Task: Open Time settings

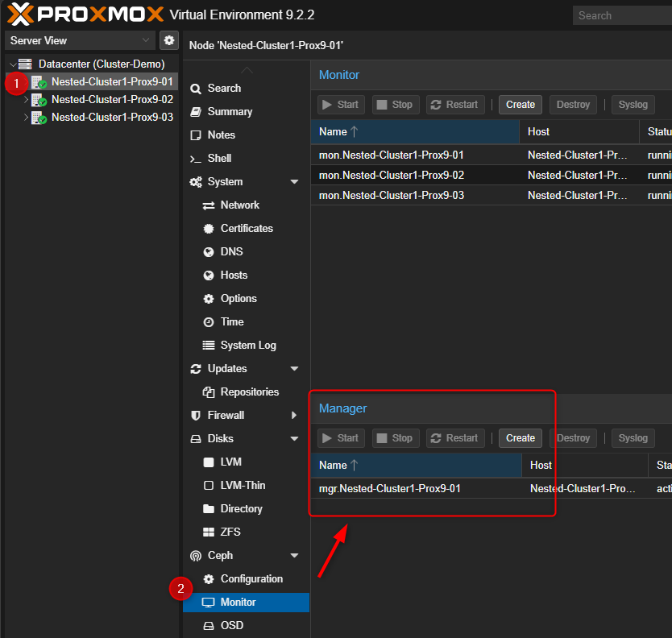Action: (247, 321)
